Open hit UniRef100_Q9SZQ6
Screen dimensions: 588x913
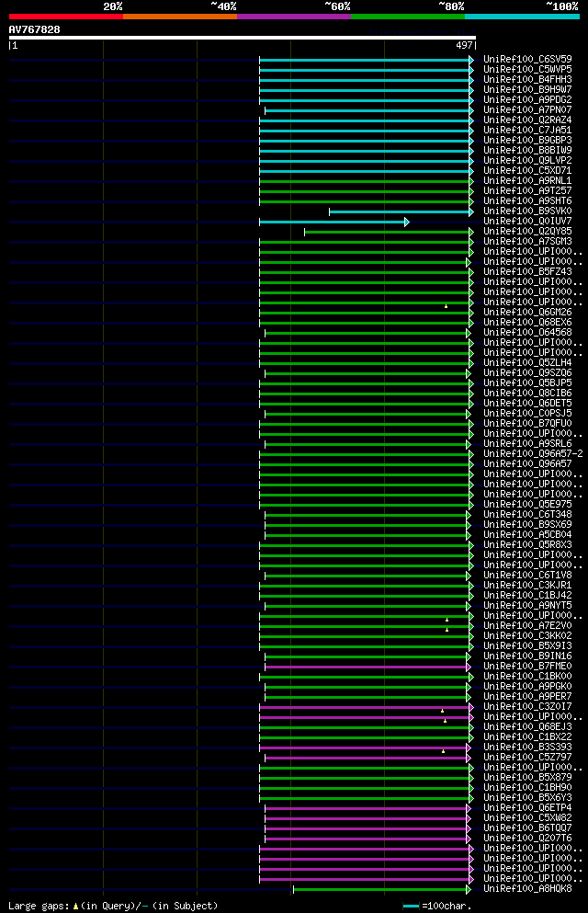527,373
